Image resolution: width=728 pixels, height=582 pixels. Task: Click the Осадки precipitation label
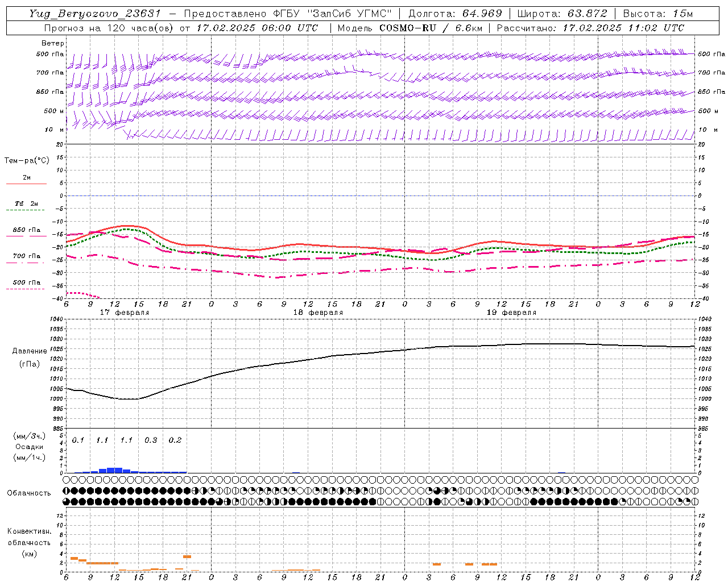coord(29,447)
